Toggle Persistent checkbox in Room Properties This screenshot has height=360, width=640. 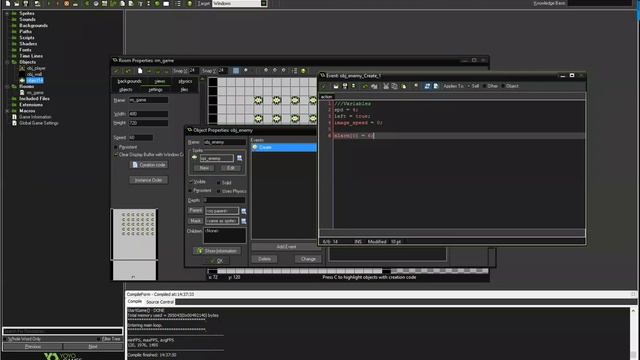(x=116, y=147)
